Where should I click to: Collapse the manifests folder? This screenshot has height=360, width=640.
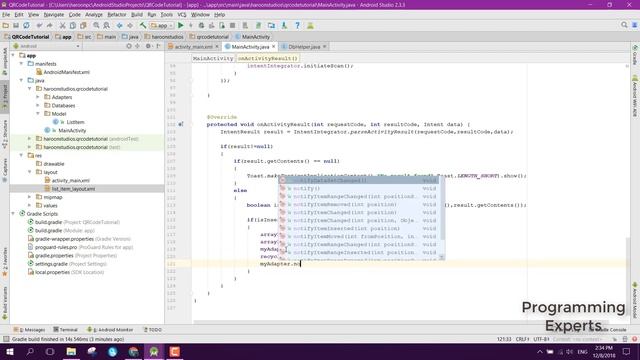[21, 64]
